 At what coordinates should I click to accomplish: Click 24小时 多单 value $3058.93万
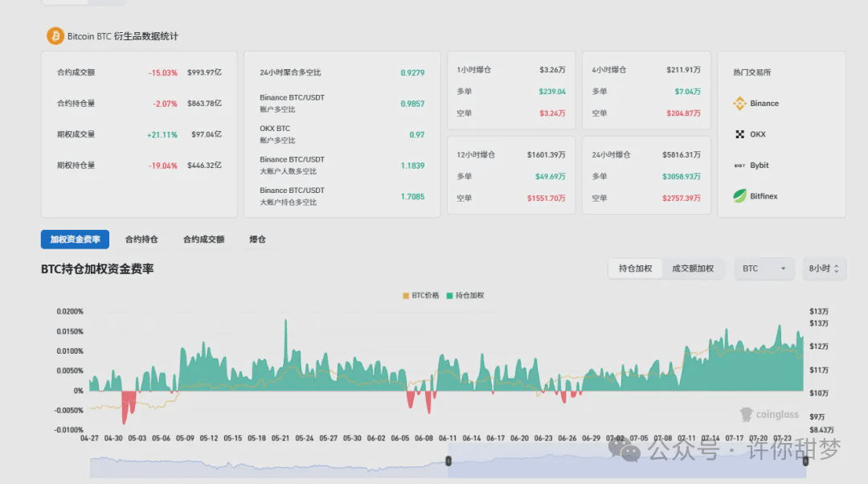point(682,176)
